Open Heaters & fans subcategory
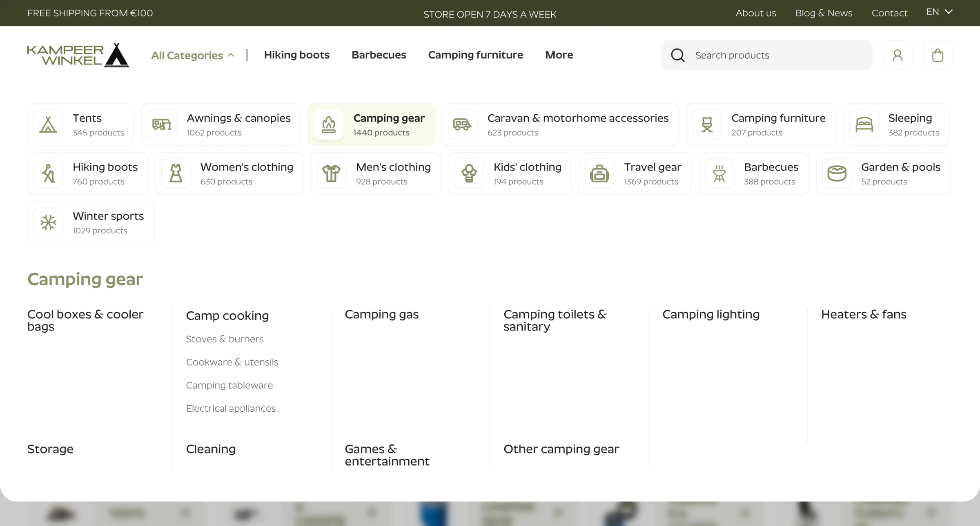 864,314
